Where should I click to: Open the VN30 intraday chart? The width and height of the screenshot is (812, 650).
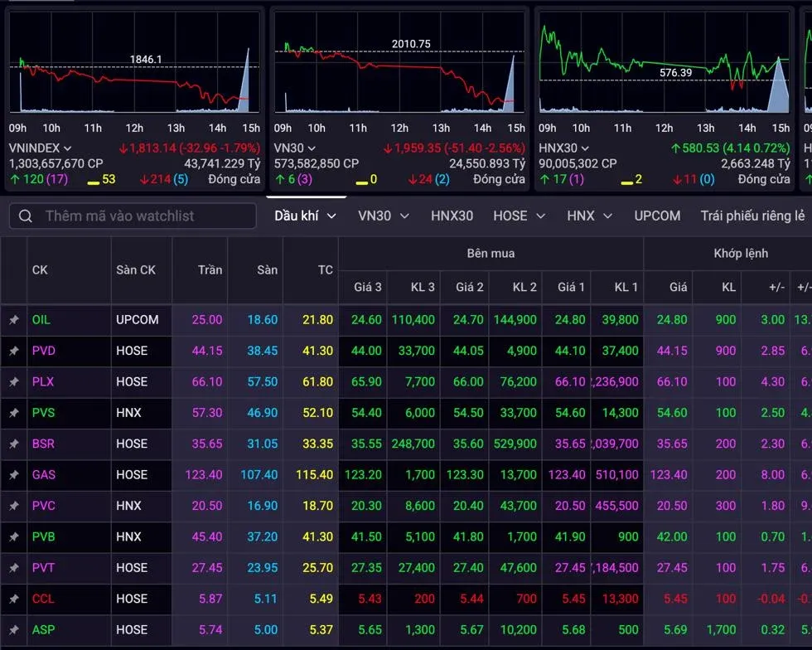tap(399, 62)
